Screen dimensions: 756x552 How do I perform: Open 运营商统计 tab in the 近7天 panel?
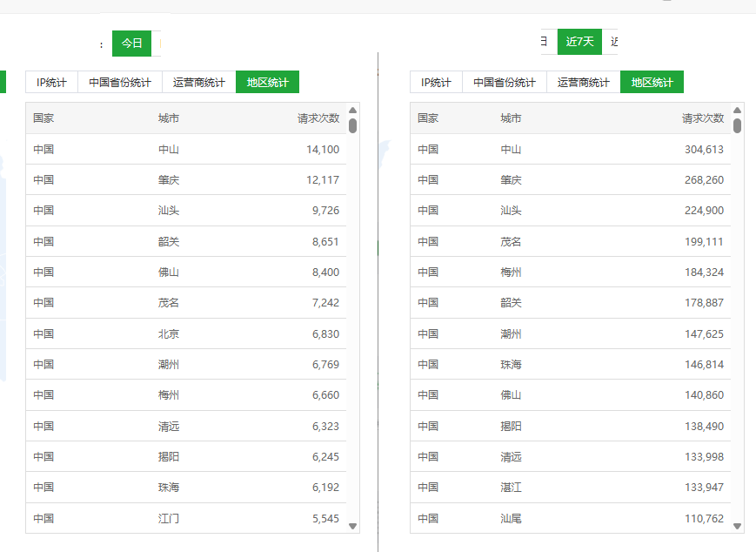pos(583,83)
